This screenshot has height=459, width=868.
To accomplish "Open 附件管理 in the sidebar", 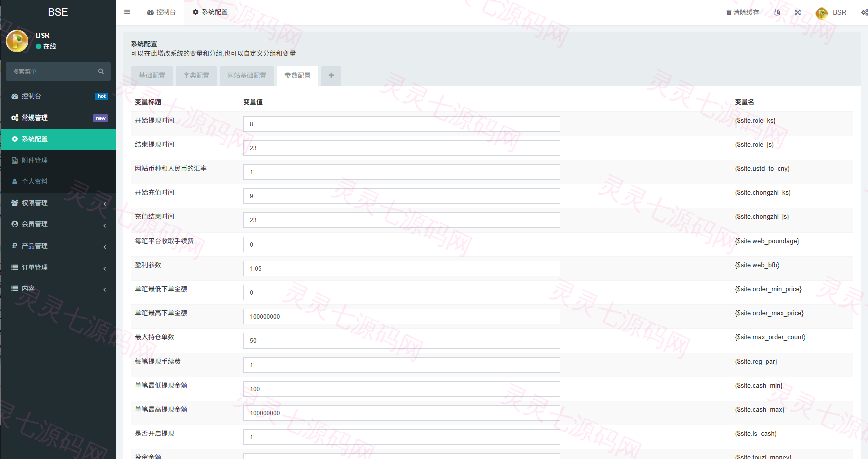I will coord(58,161).
